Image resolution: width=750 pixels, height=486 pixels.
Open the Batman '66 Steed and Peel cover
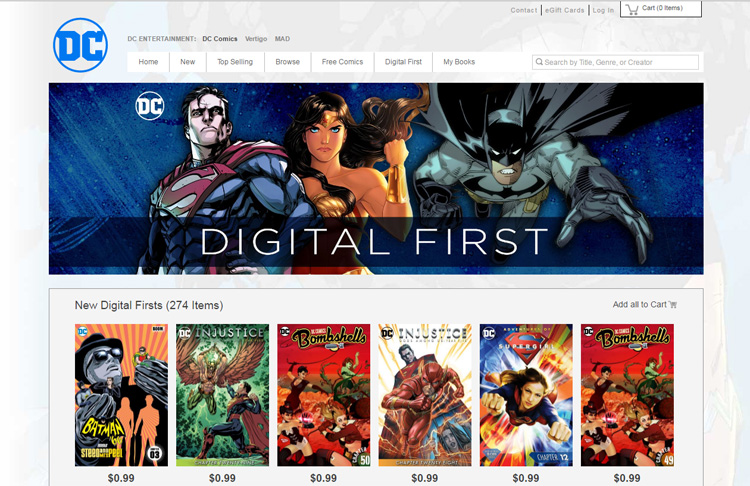tap(121, 395)
